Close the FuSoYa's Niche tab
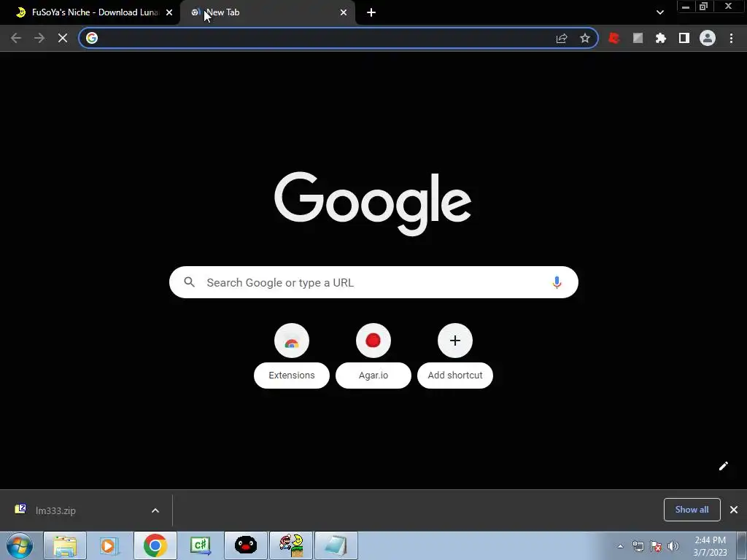 169,12
